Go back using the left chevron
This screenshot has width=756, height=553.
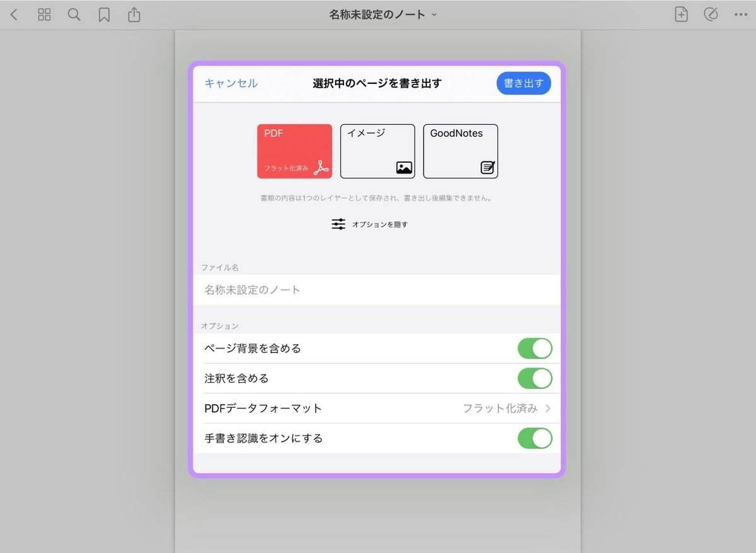tap(14, 14)
